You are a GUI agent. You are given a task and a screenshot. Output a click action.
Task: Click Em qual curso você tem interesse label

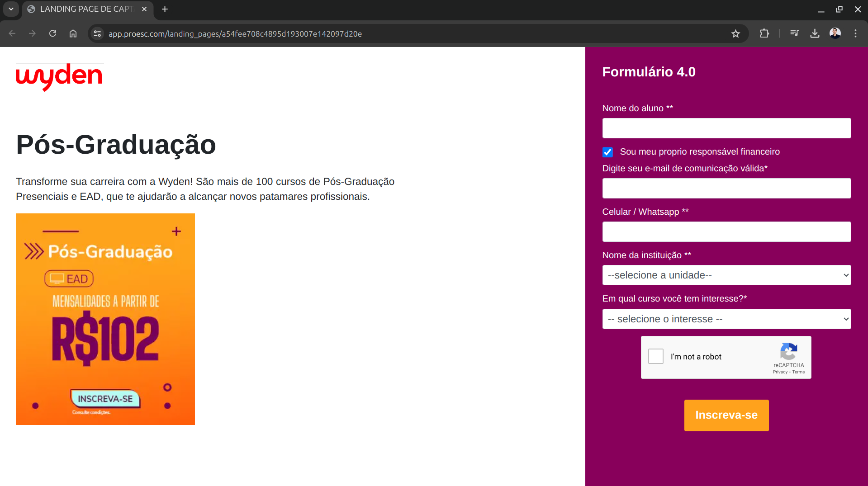pyautogui.click(x=674, y=299)
